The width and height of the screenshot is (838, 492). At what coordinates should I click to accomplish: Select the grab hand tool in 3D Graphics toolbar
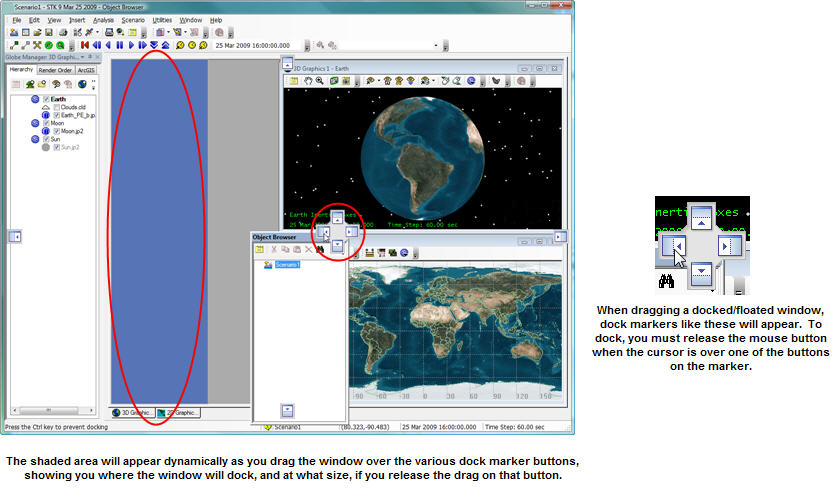click(310, 80)
